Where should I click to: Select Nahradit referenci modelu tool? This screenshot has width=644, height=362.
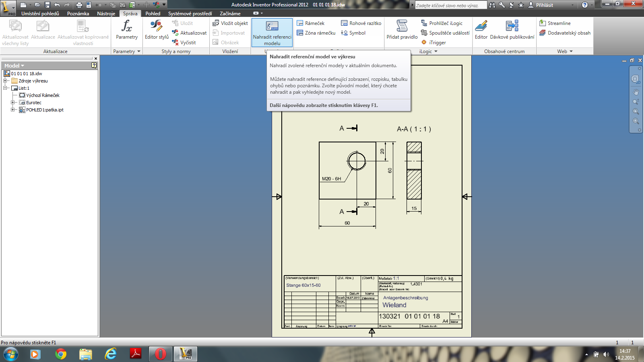coord(272,33)
